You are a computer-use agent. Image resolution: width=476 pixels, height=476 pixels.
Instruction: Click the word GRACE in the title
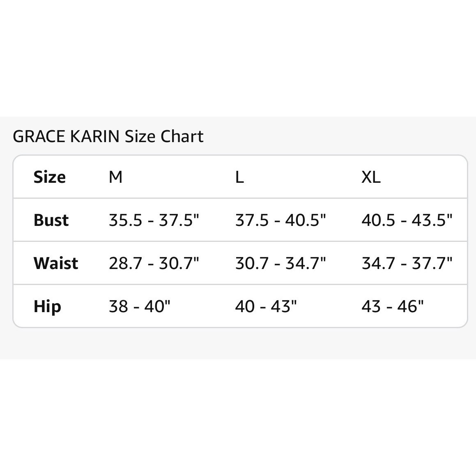[39, 136]
